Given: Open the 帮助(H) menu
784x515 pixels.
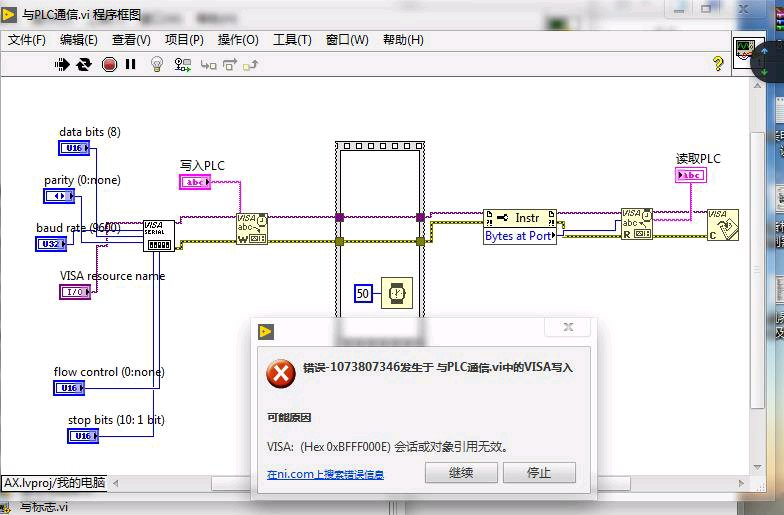Looking at the screenshot, I should pos(403,40).
